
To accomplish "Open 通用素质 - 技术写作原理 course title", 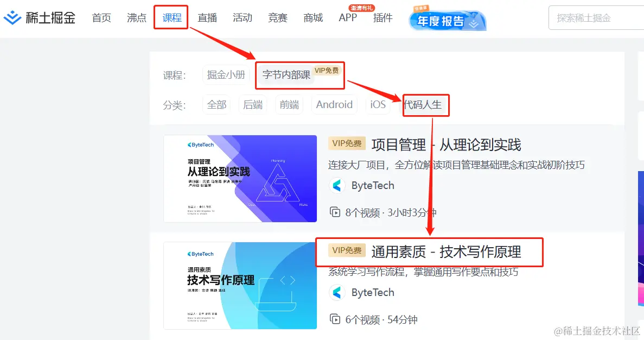I will 446,251.
